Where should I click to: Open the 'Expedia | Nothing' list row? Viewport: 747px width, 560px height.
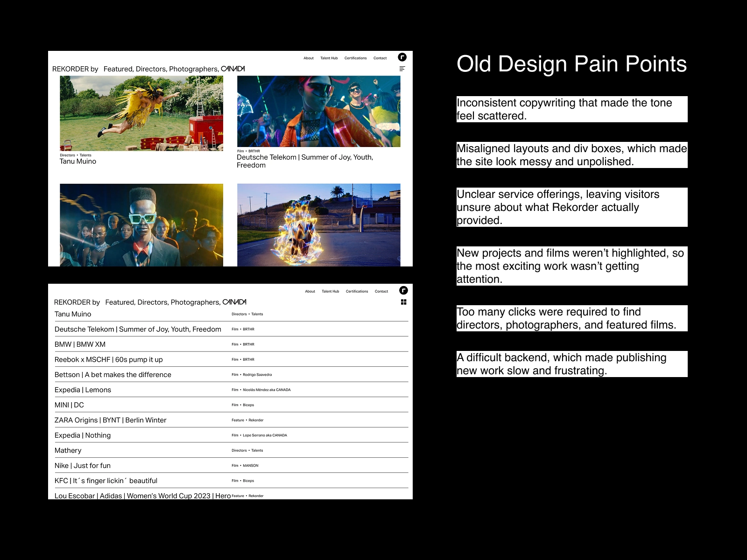[231, 435]
